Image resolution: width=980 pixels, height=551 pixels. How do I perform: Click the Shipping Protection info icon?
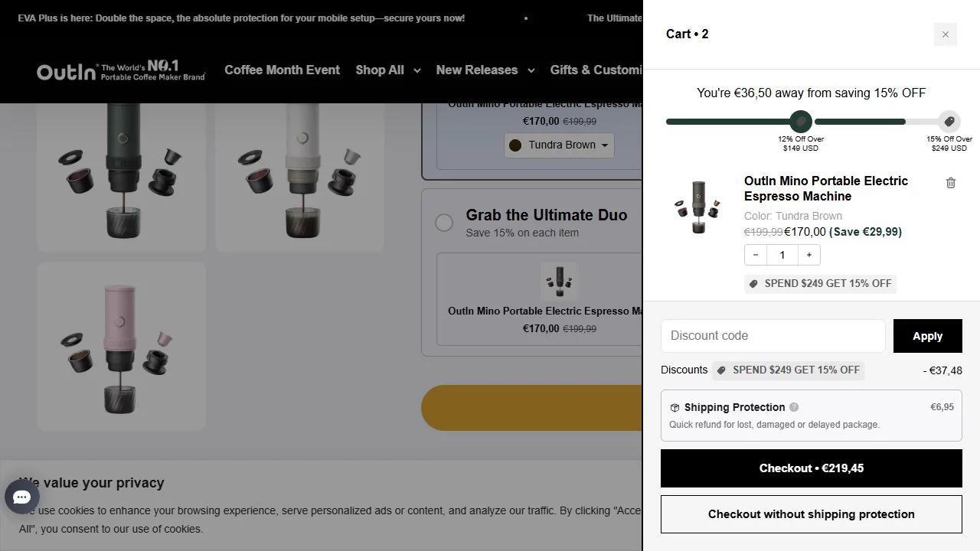[x=794, y=407]
